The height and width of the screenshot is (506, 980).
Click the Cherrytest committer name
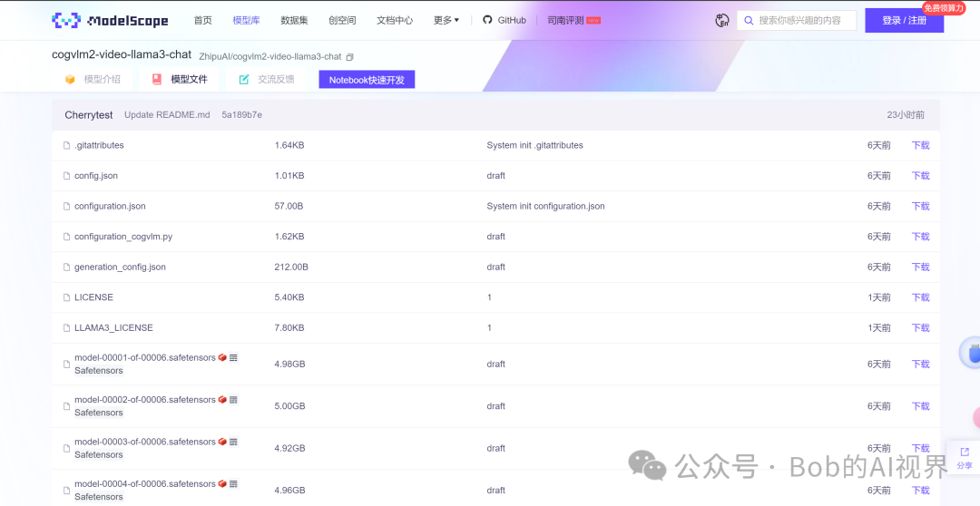click(89, 115)
